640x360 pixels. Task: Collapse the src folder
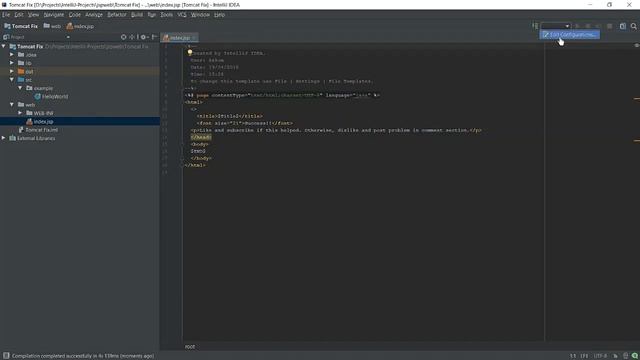pos(12,80)
